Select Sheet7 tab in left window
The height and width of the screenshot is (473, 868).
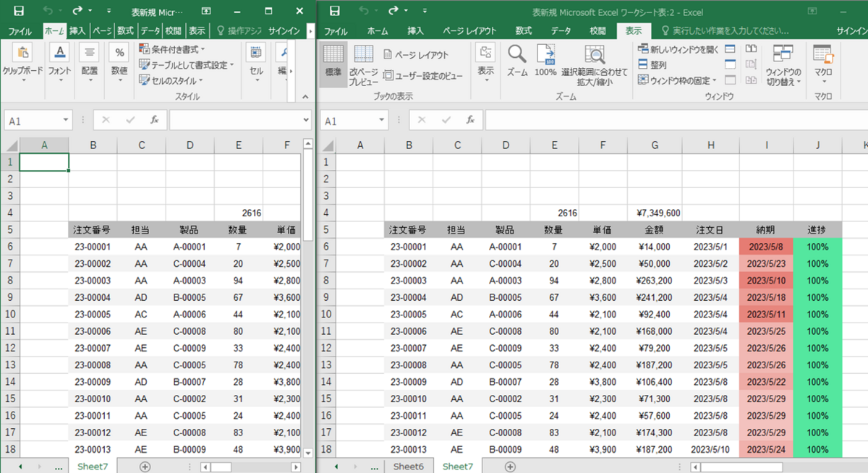(x=93, y=466)
